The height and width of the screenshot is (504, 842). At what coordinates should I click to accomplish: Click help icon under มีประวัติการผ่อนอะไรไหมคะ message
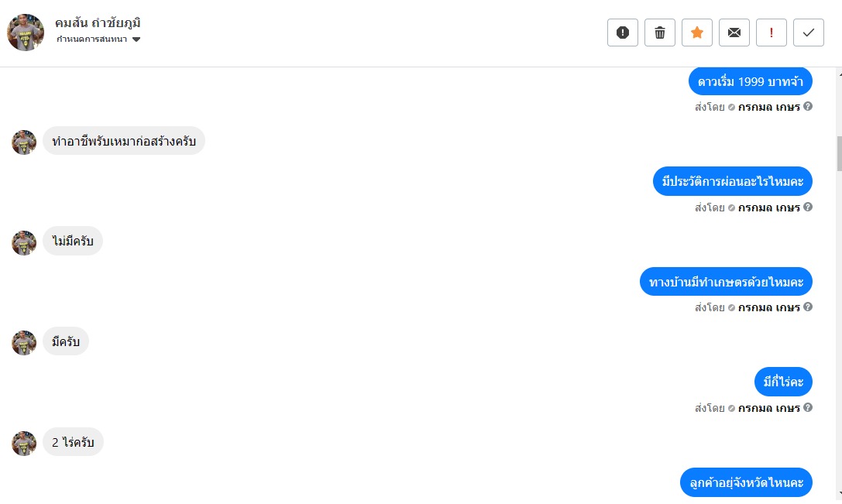pos(808,207)
